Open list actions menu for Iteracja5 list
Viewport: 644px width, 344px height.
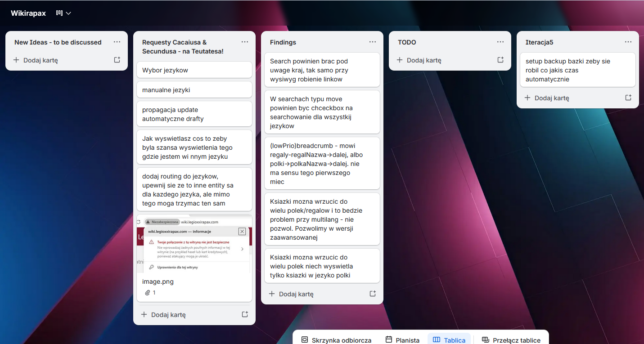pos(628,42)
